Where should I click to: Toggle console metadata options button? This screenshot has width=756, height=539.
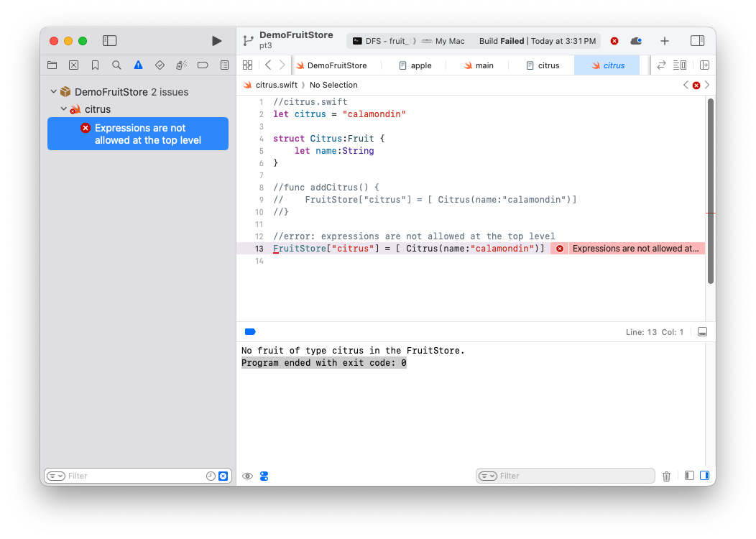pos(264,476)
